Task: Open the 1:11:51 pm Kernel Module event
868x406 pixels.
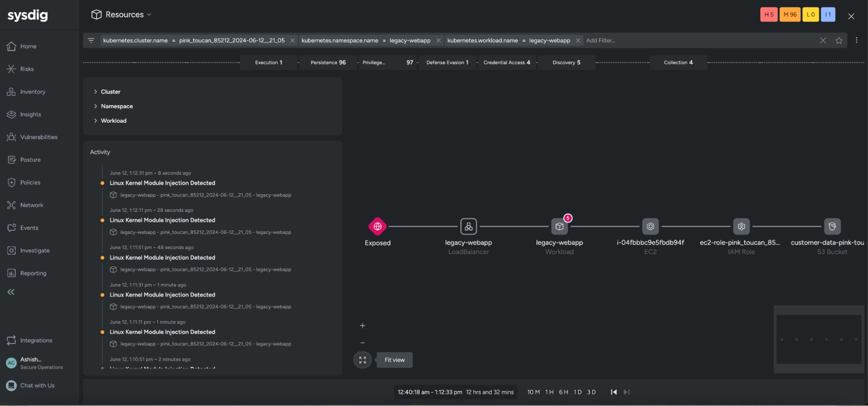Action: tap(162, 258)
